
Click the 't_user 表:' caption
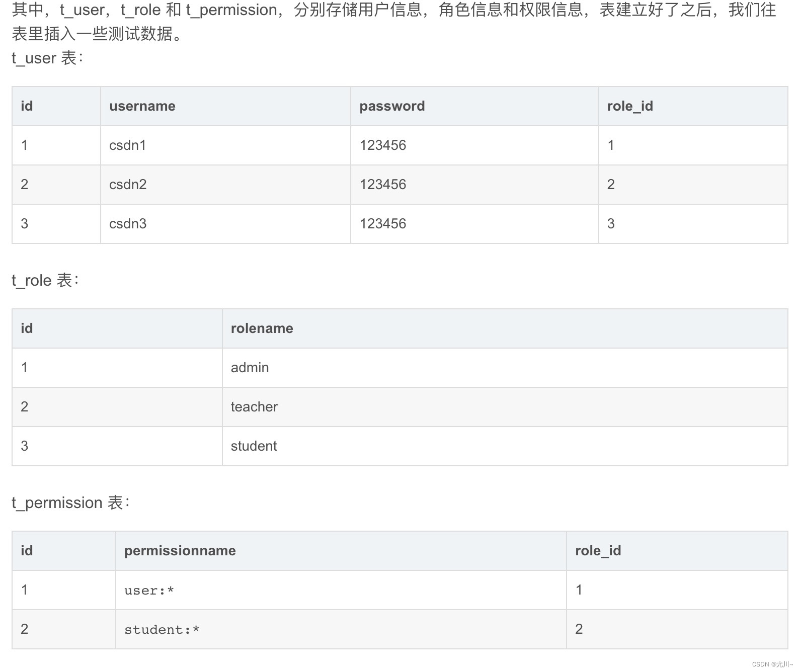click(47, 58)
